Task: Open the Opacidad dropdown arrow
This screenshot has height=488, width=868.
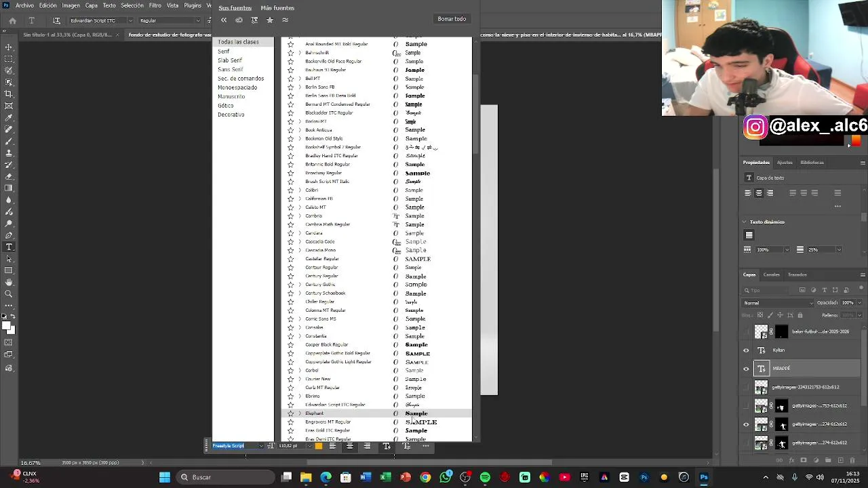Action: 859,303
